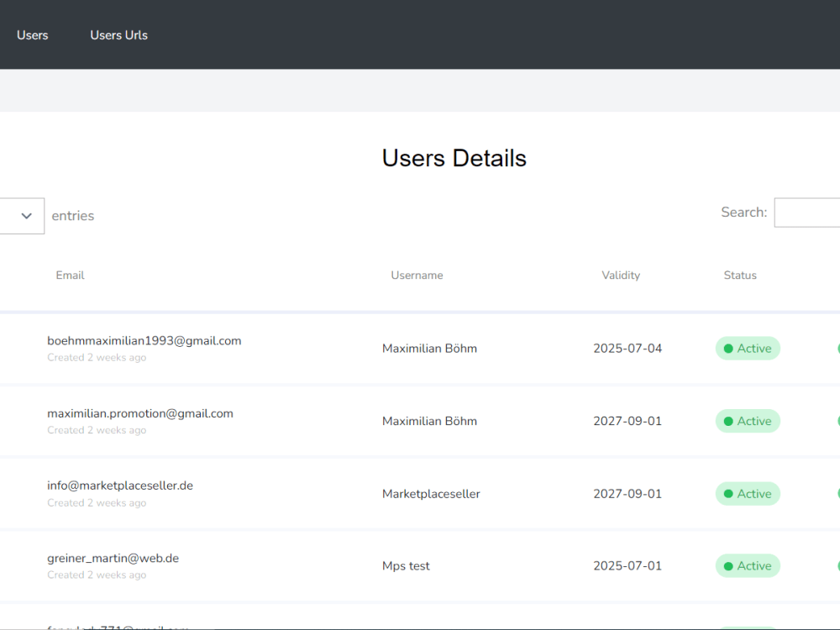840x630 pixels.
Task: Click the clipped green pill beside greiner_martin's status
Action: point(836,565)
